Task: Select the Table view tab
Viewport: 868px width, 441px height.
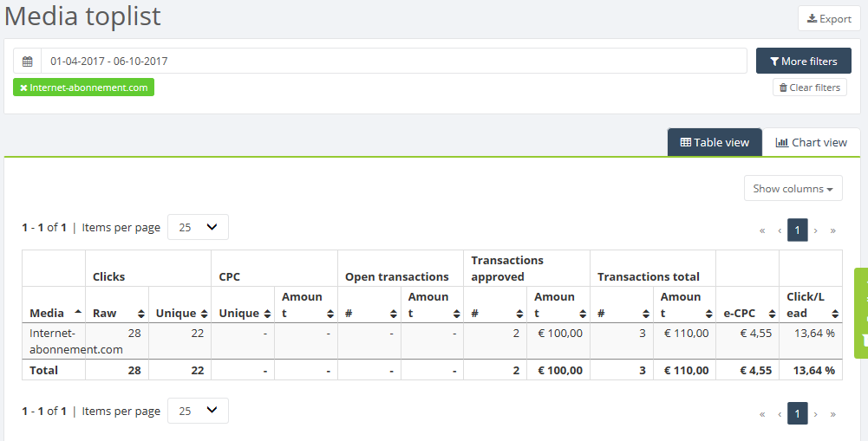Action: [715, 143]
